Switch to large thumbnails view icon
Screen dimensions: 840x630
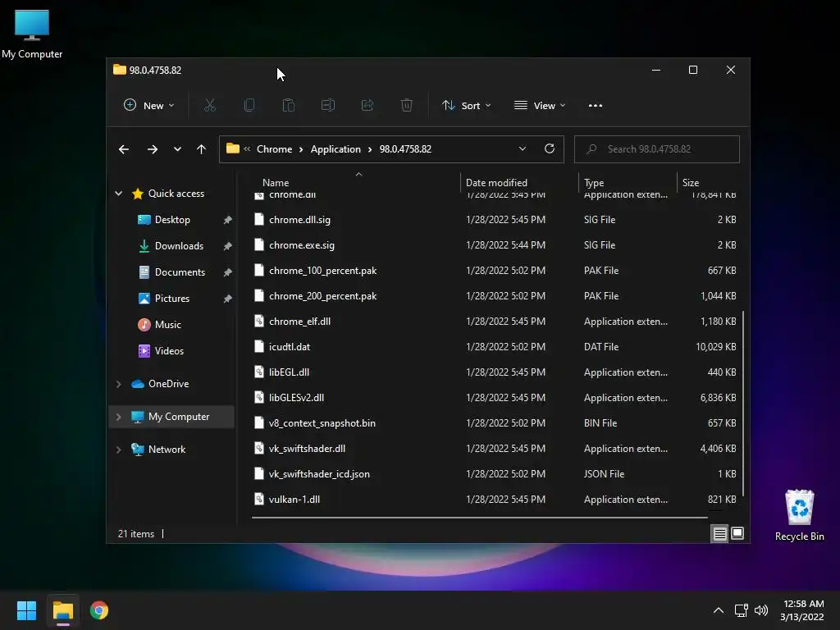point(737,533)
